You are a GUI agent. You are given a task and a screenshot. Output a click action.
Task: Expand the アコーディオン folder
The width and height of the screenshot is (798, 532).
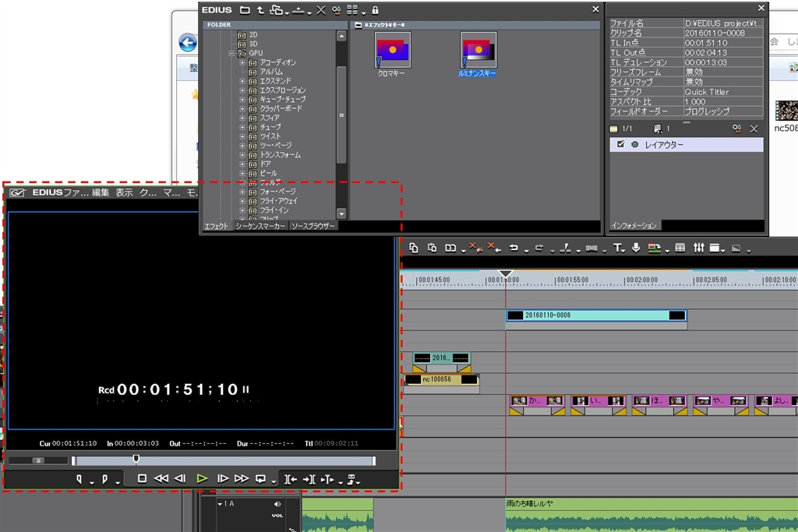pos(242,62)
